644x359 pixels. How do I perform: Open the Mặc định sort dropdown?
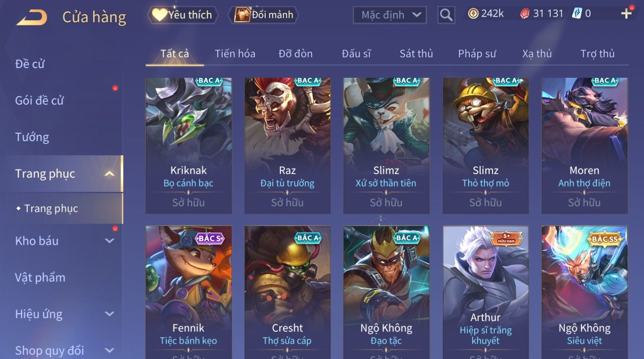(390, 15)
